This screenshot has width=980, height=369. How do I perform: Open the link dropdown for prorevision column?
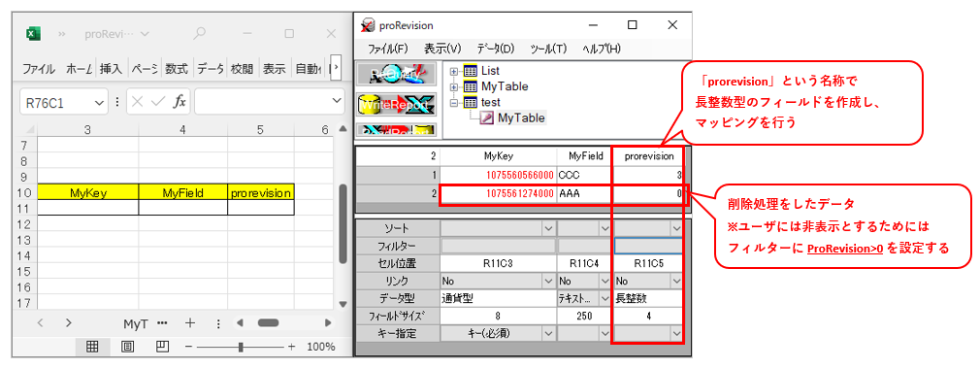point(675,281)
